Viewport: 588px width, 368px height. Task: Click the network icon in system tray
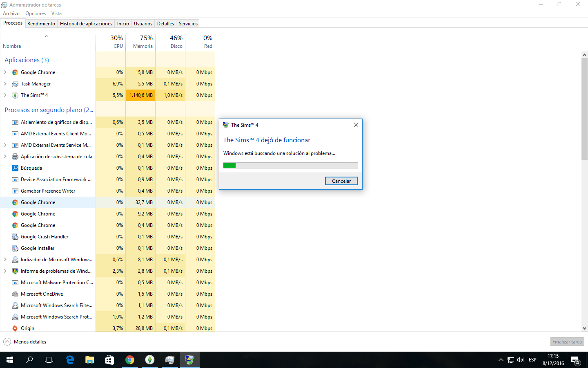tap(510, 360)
